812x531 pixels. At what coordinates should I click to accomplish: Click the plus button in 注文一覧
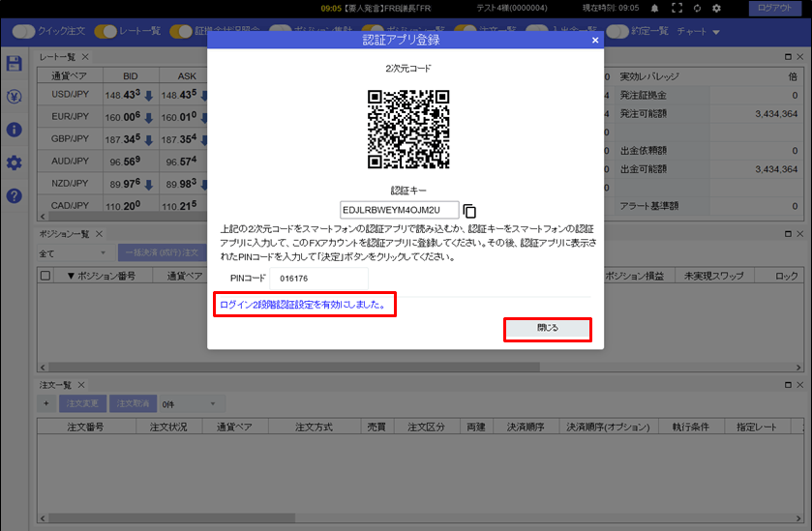pyautogui.click(x=46, y=403)
